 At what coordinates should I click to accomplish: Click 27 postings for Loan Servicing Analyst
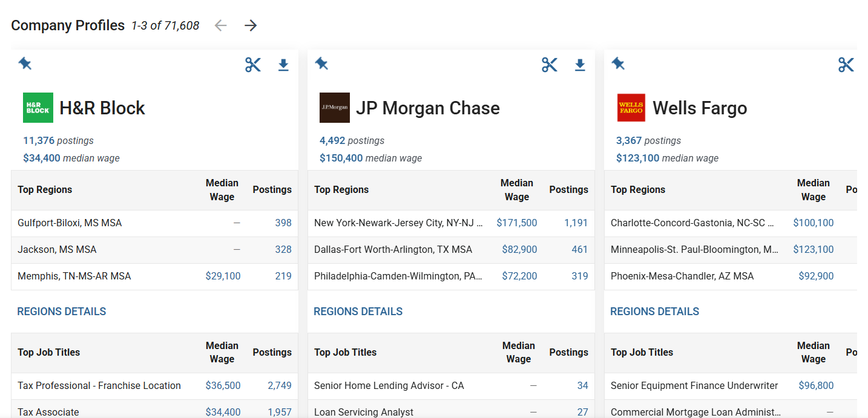(x=583, y=413)
